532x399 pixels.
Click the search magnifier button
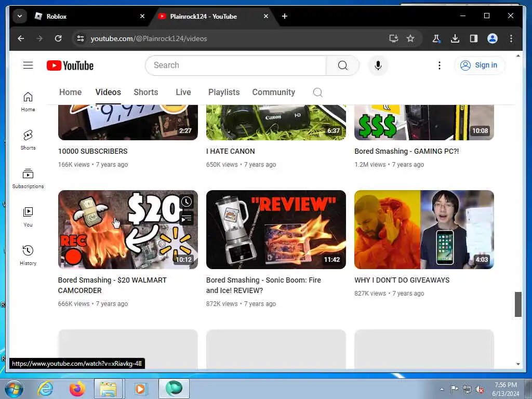343,65
